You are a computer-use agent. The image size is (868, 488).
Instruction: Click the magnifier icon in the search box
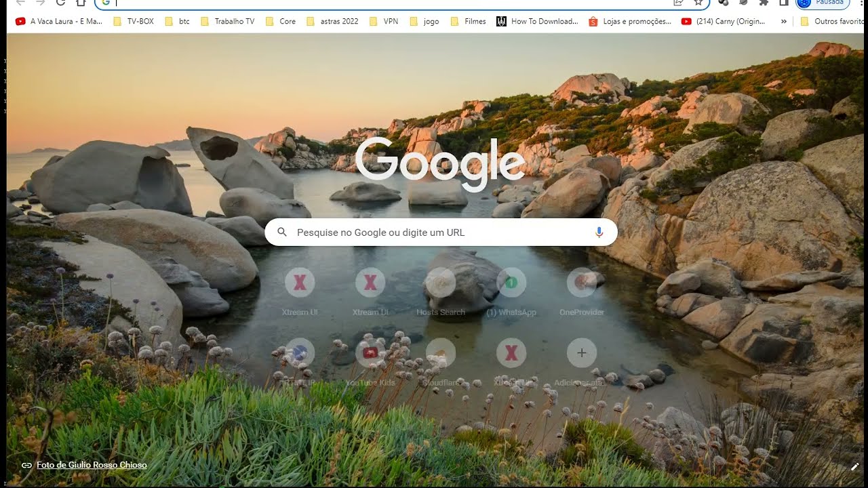coord(282,232)
